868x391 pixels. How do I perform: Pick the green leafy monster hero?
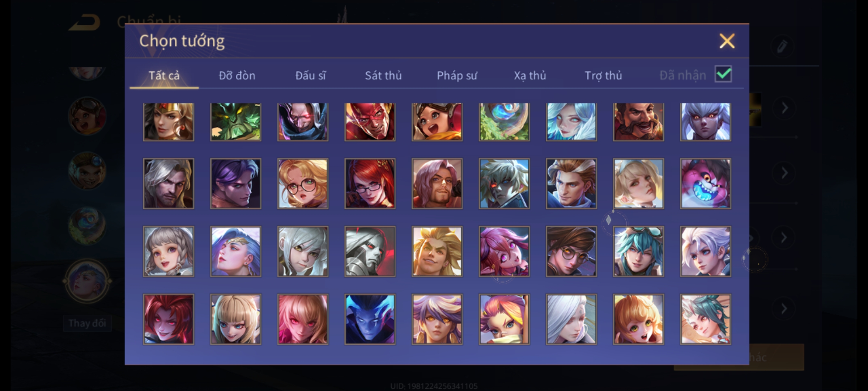235,122
